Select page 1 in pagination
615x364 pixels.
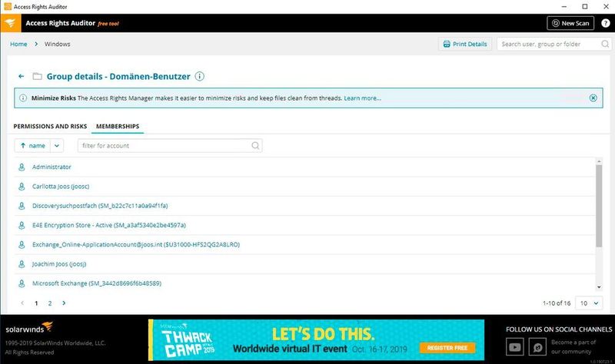36,303
